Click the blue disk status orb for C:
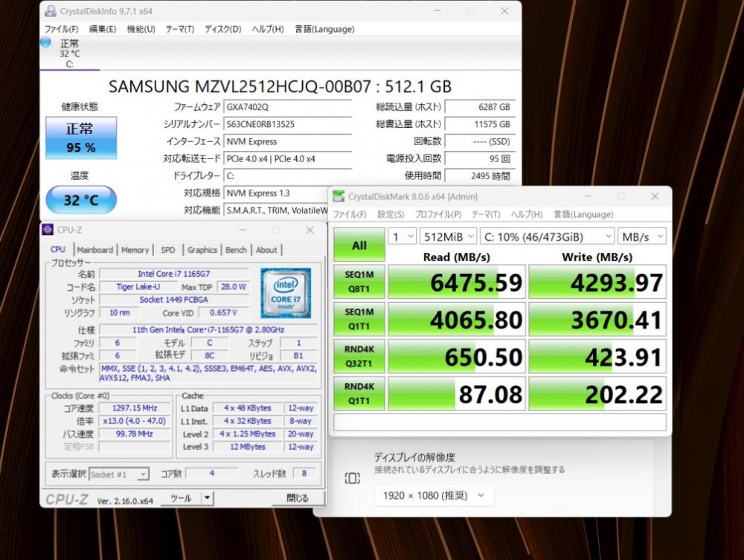The height and width of the screenshot is (560, 744). click(x=45, y=42)
